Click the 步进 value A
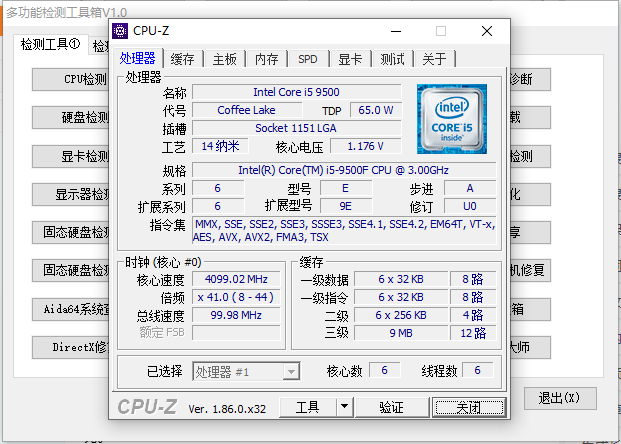Image resolution: width=621 pixels, height=444 pixels. (470, 188)
